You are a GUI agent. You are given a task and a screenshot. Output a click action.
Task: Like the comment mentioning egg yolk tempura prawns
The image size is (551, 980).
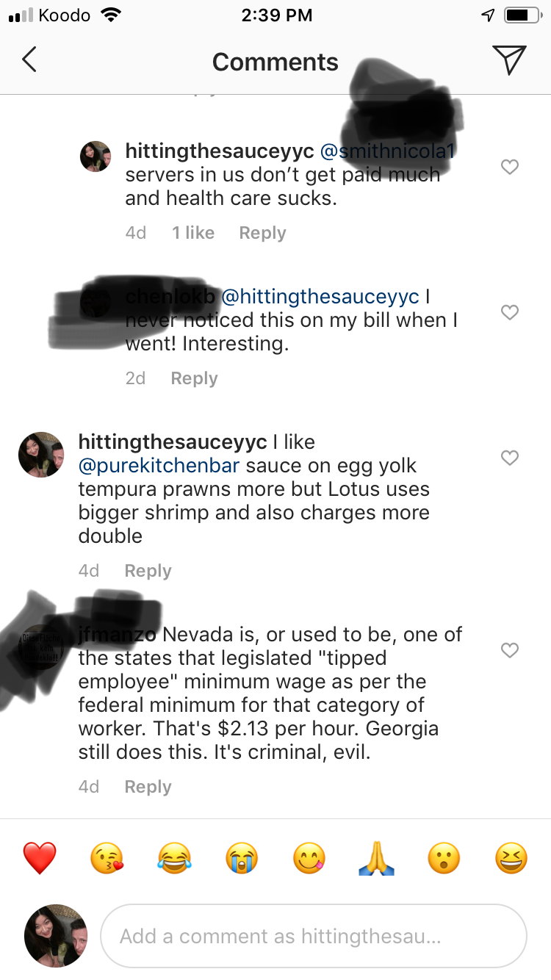coord(510,457)
